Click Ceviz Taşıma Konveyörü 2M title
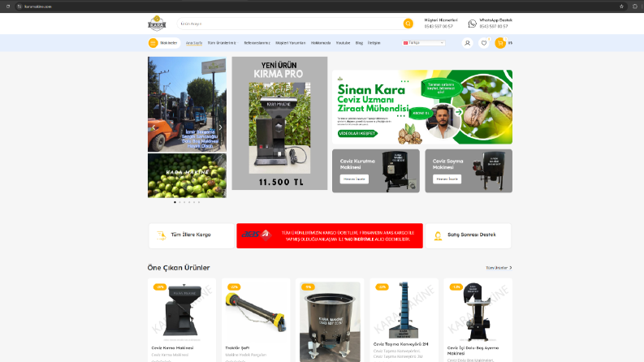Image resolution: width=644 pixels, height=362 pixels. click(x=400, y=344)
